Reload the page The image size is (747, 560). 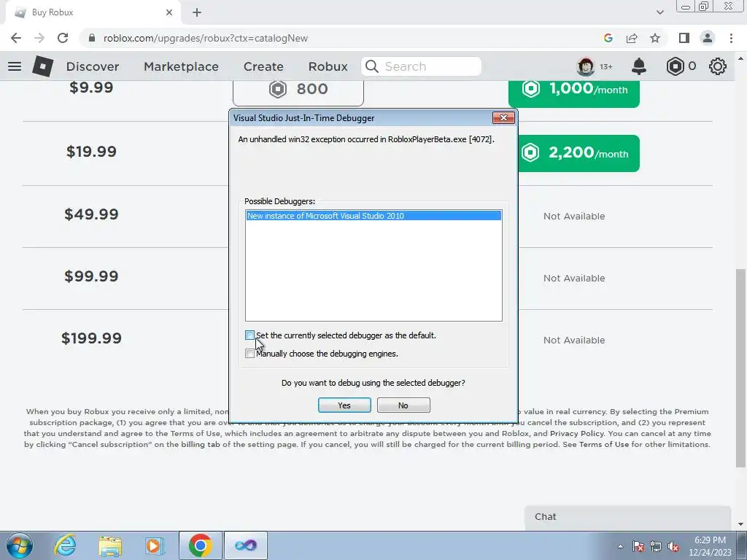(63, 38)
